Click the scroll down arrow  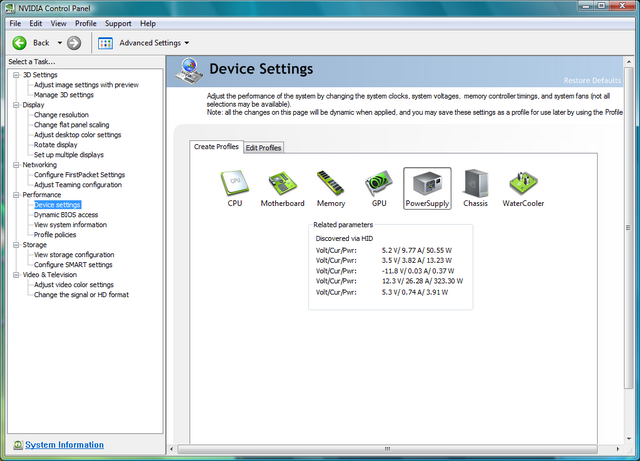tap(628, 439)
